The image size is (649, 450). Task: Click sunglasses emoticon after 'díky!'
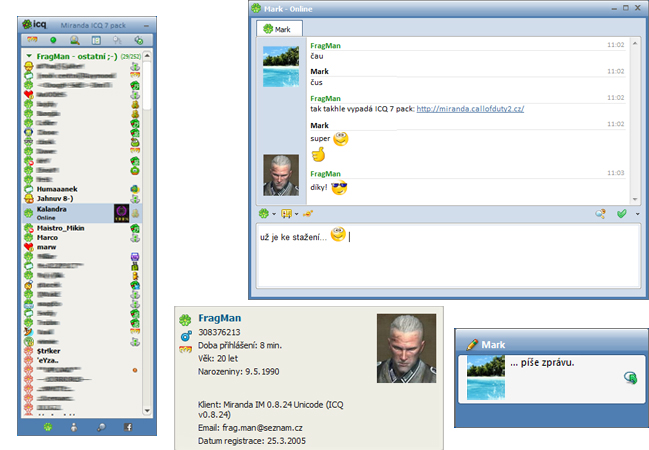pyautogui.click(x=339, y=188)
